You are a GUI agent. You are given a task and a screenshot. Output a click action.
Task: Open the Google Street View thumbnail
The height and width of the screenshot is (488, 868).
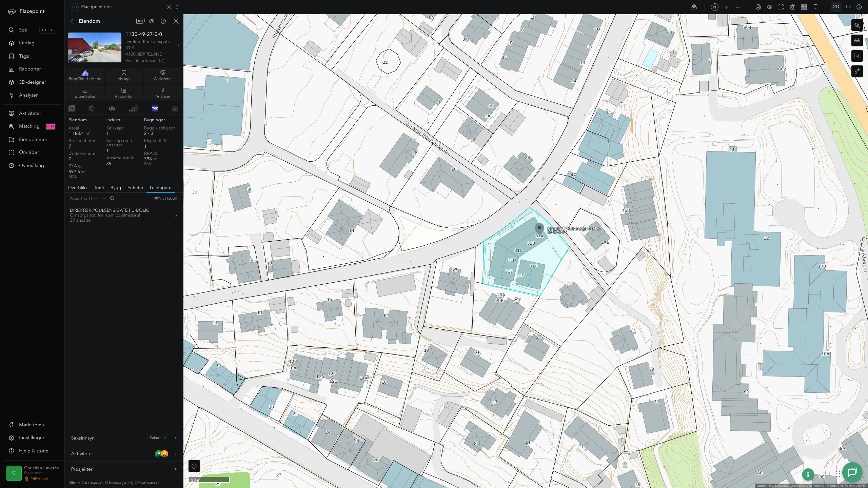[95, 47]
